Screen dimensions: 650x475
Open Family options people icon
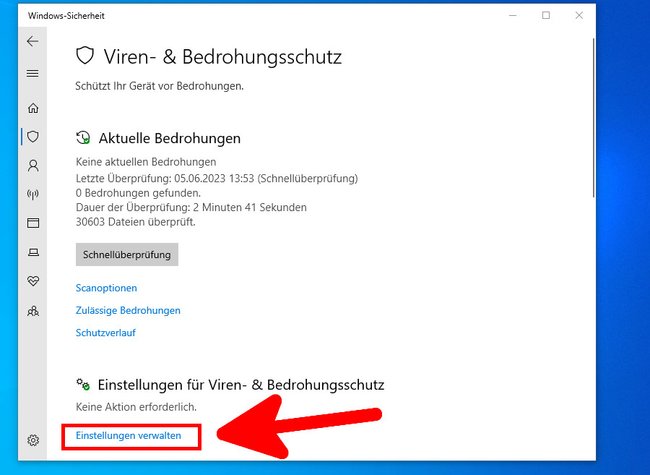(33, 311)
